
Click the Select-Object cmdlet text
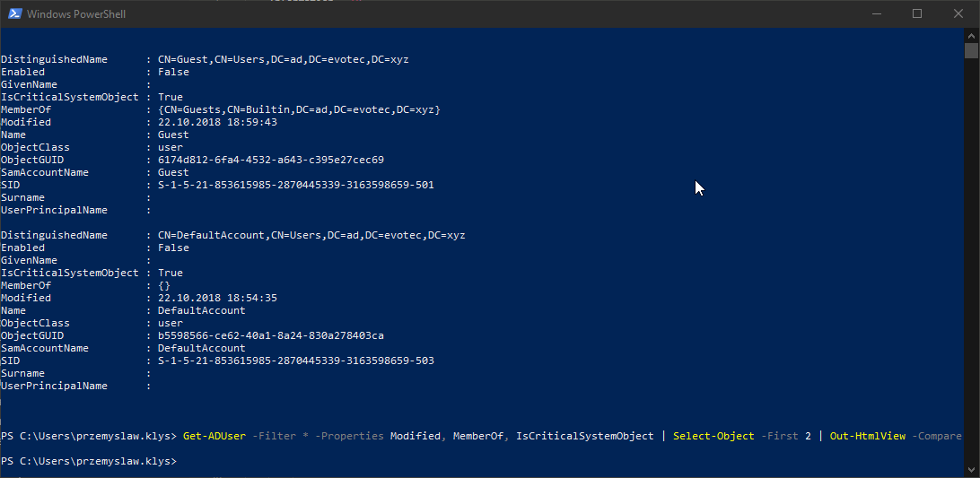click(x=713, y=436)
